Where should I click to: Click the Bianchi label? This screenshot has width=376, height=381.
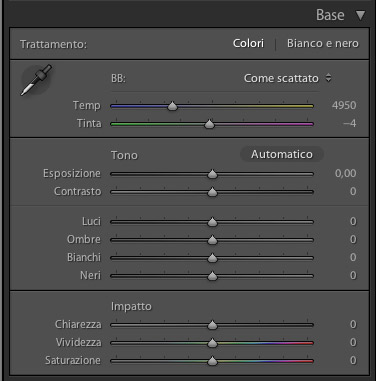tap(84, 258)
